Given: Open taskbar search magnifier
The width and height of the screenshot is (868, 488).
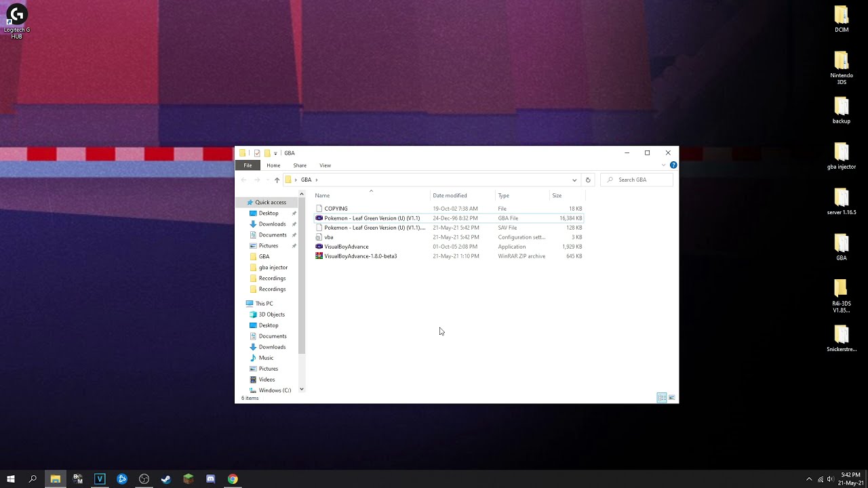Looking at the screenshot, I should coord(33,479).
